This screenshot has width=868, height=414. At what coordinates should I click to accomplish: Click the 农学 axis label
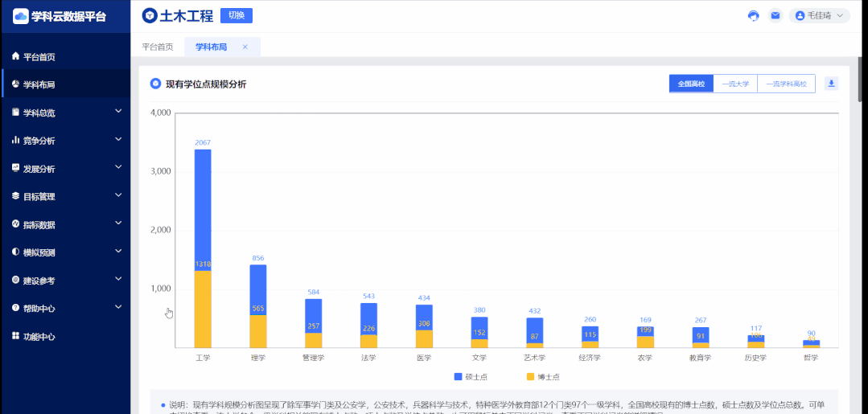click(645, 358)
